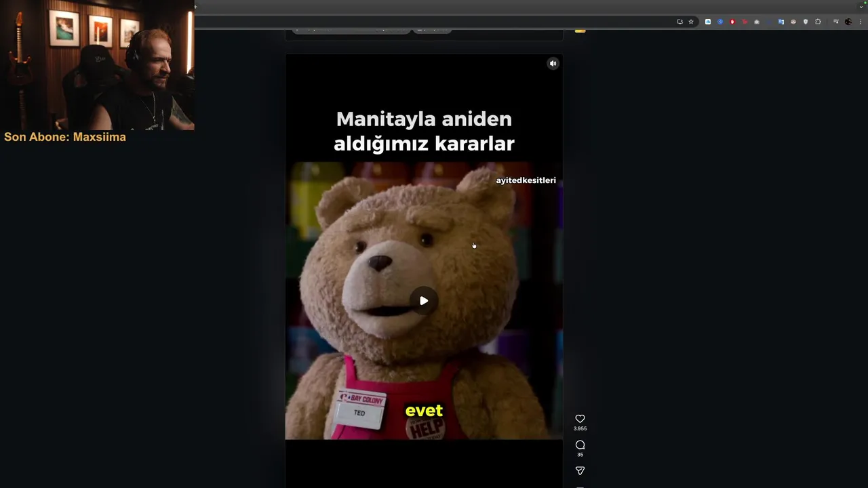Click the install app icon in address bar
Viewport: 868px width, 488px height.
point(679,22)
